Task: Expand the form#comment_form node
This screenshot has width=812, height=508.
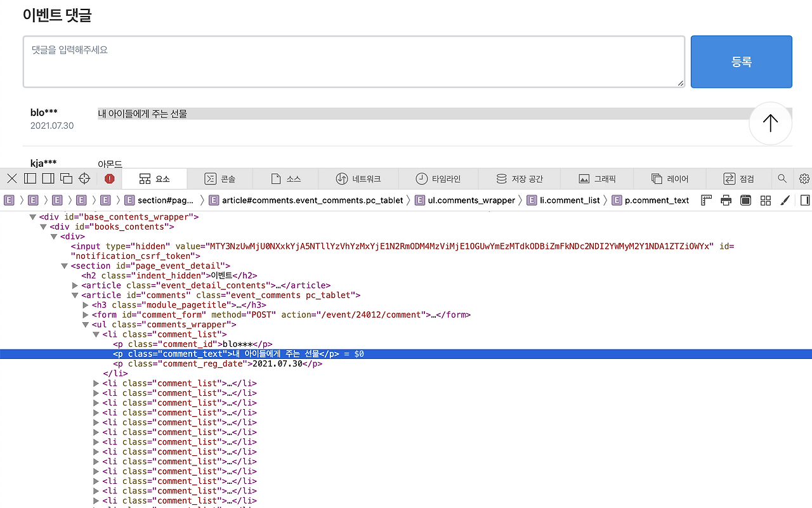Action: click(x=86, y=315)
